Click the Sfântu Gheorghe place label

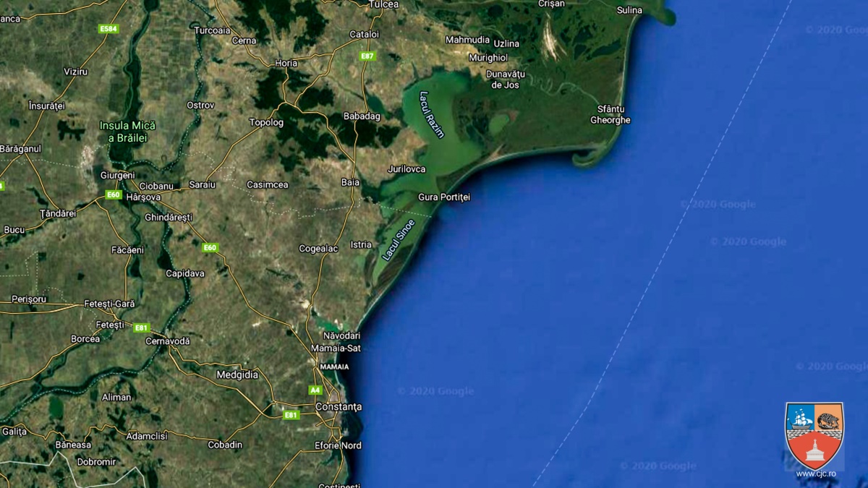click(610, 114)
